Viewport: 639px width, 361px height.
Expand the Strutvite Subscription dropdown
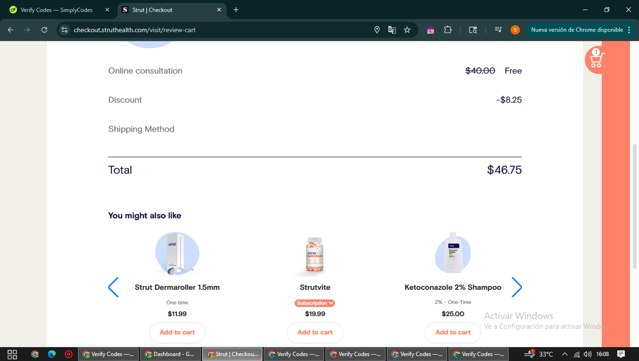pyautogui.click(x=315, y=303)
